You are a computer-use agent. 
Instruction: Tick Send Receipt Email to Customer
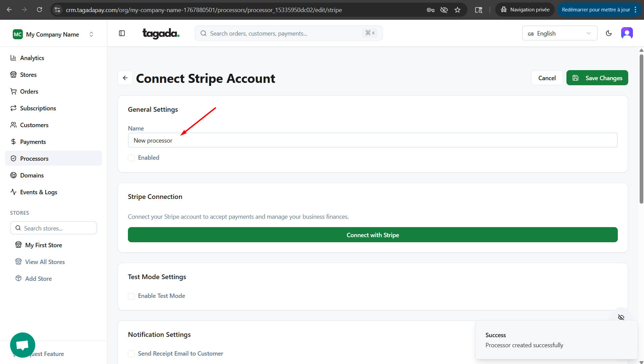pos(131,354)
